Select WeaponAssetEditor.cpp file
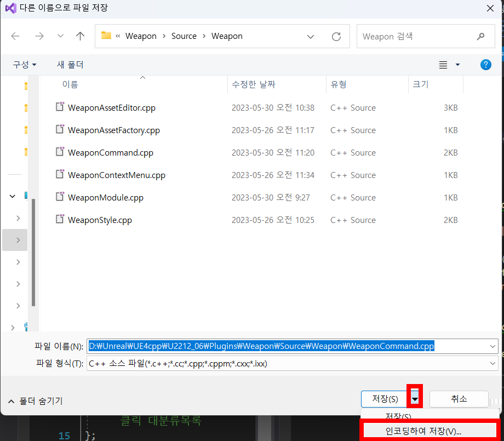Viewport: 504px width, 441px height. (x=112, y=108)
